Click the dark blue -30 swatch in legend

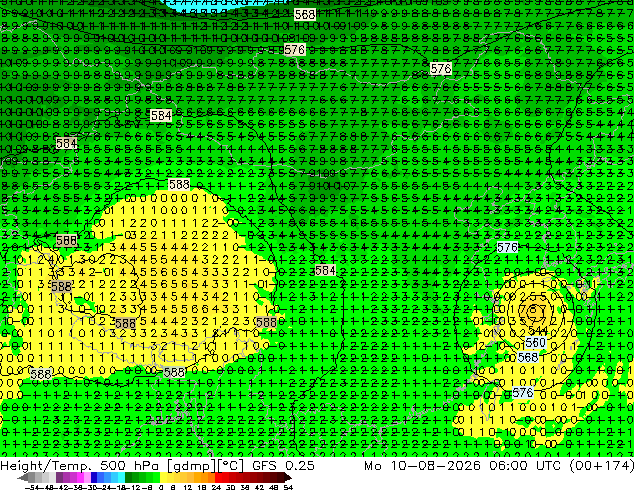click(x=94, y=477)
